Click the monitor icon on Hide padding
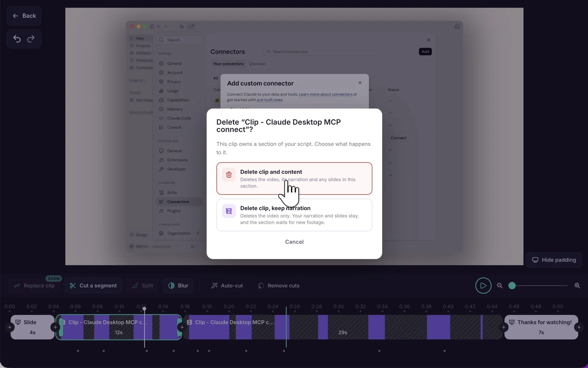This screenshot has width=588, height=368. point(535,260)
